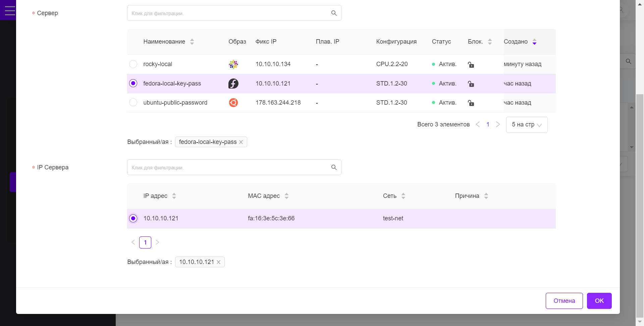Click the Образ column header

point(237,42)
